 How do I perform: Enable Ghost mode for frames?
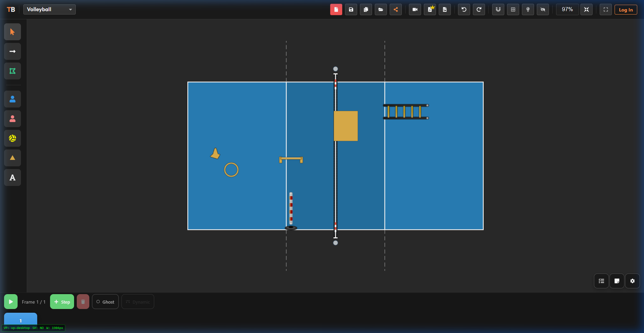(105, 302)
